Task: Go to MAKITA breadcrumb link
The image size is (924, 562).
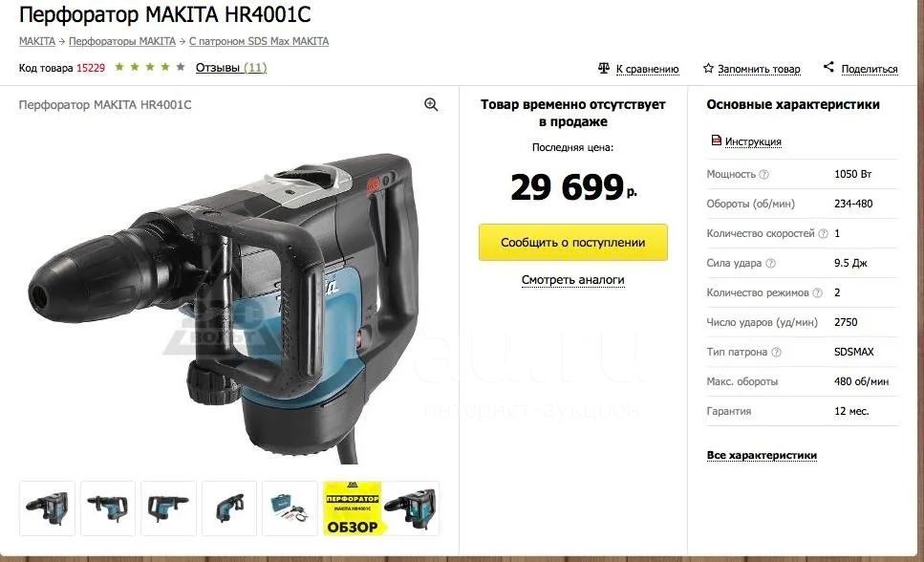Action: (x=36, y=41)
